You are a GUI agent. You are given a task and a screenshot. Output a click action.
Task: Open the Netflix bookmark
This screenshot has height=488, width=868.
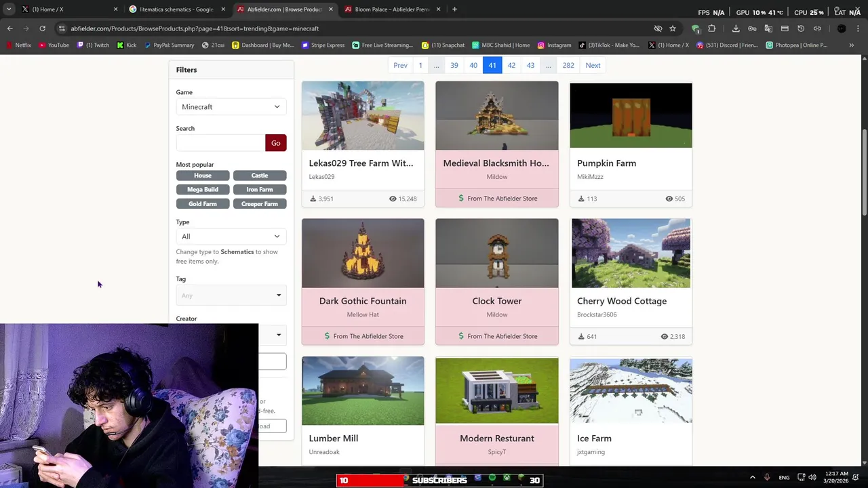point(19,45)
